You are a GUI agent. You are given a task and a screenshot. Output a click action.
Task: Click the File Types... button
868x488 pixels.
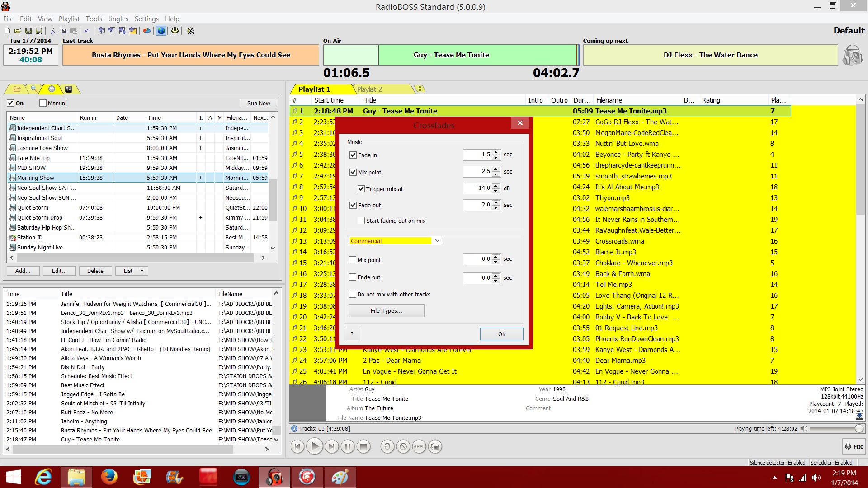[x=386, y=311]
